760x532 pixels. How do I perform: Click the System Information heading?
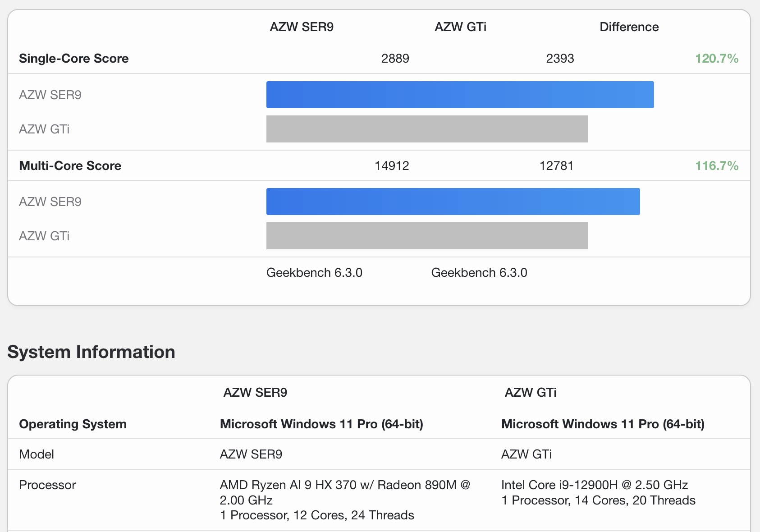(x=91, y=352)
